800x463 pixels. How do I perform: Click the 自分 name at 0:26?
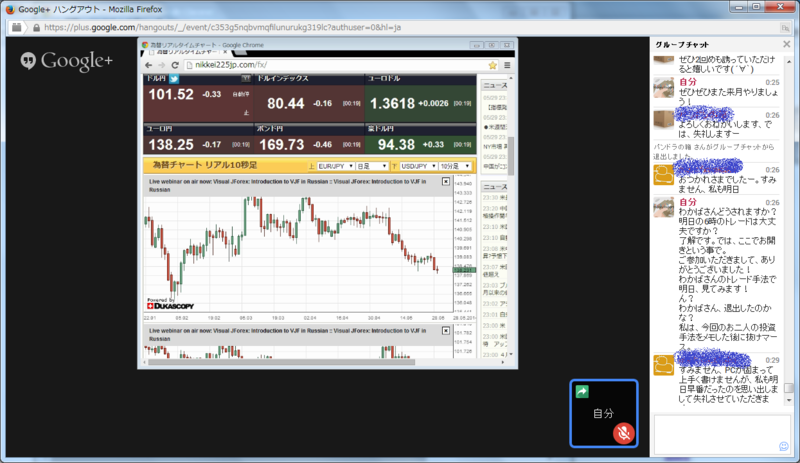(688, 202)
